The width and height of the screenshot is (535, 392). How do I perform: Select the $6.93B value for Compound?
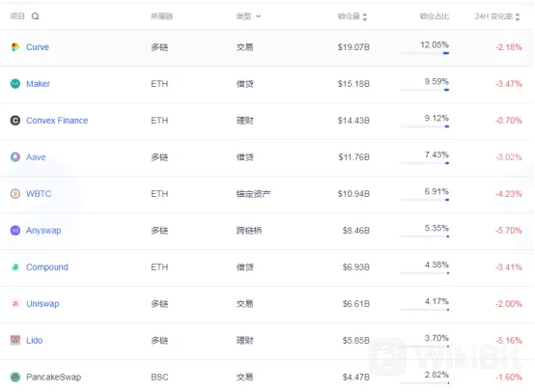tap(356, 267)
